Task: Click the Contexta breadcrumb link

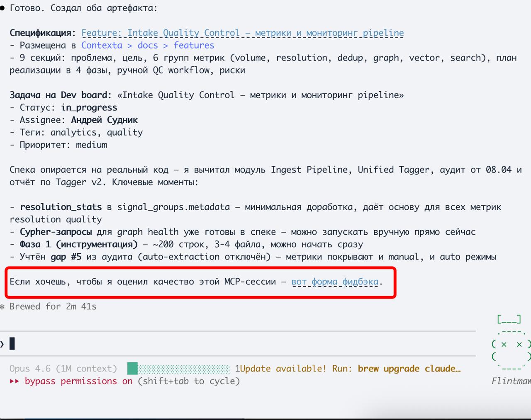Action: pyautogui.click(x=102, y=46)
